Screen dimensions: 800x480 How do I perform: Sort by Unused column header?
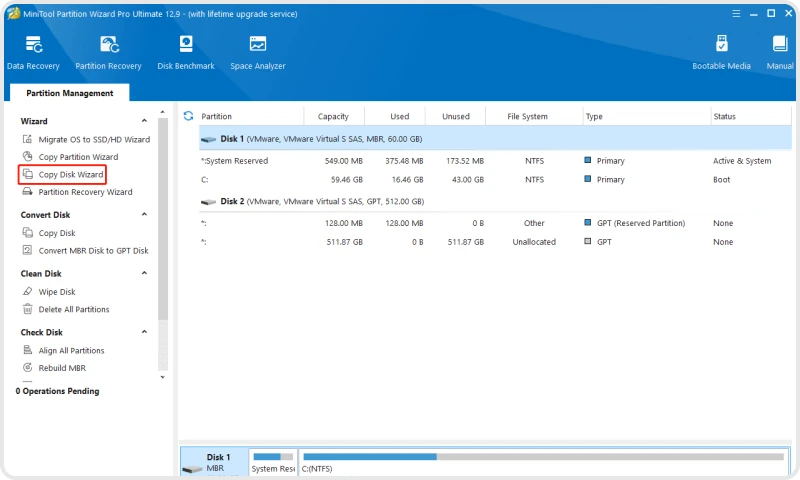pyautogui.click(x=456, y=116)
